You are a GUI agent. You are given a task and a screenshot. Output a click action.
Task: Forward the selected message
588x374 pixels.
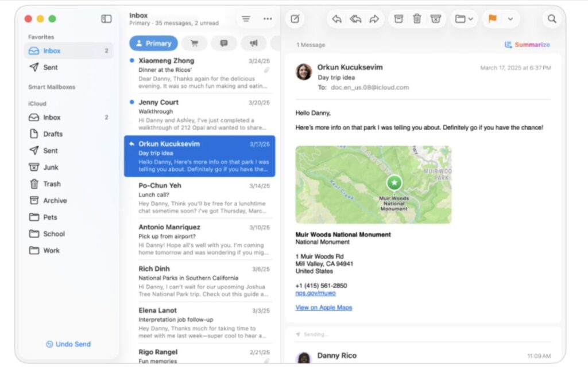click(x=374, y=19)
